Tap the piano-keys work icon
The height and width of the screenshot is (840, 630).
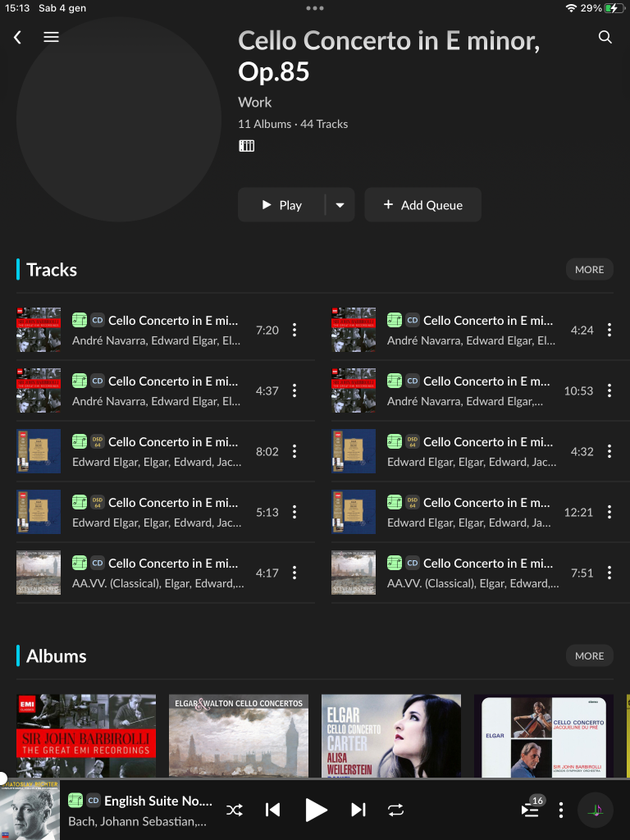point(246,146)
